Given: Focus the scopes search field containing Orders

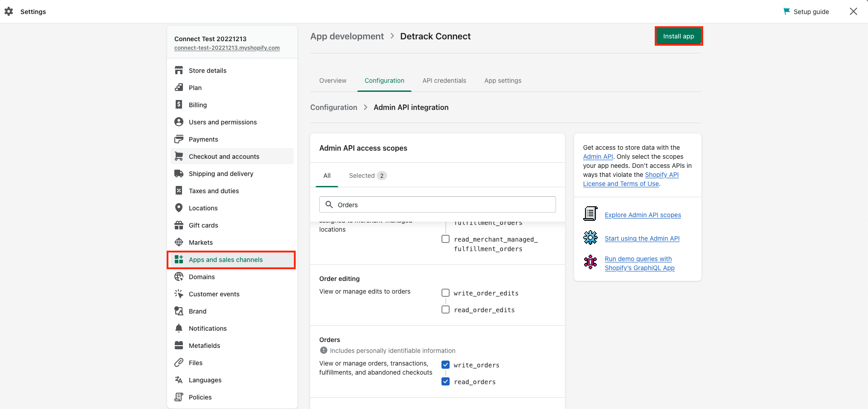Looking at the screenshot, I should 437,204.
